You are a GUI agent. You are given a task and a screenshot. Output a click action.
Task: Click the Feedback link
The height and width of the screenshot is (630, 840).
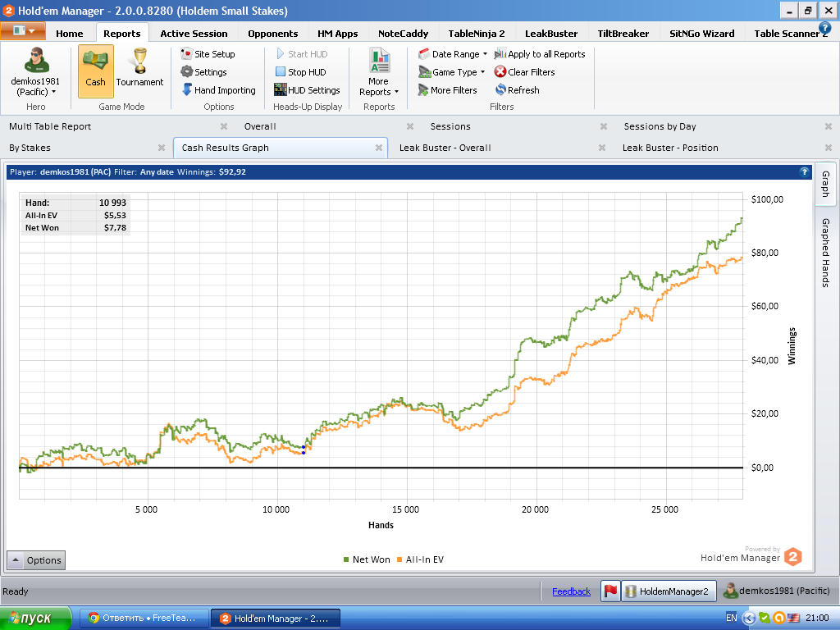point(571,591)
